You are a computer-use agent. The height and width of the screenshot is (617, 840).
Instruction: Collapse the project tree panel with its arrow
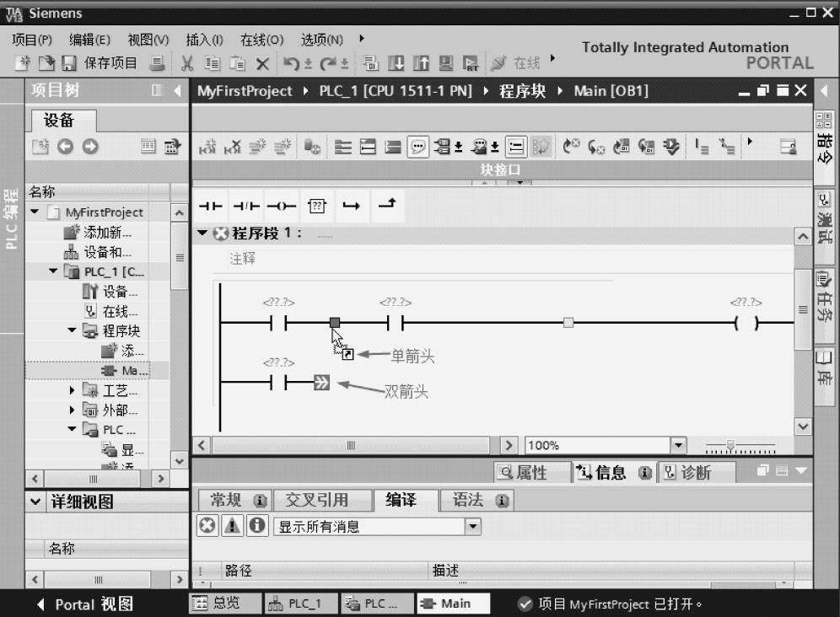(178, 90)
